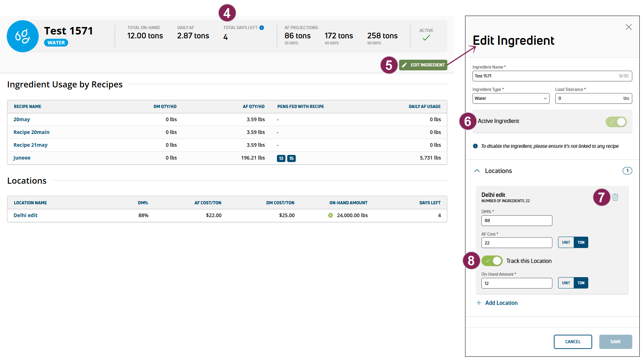This screenshot has width=644, height=361.
Task: Toggle the Active Ingredient switch
Action: point(616,122)
